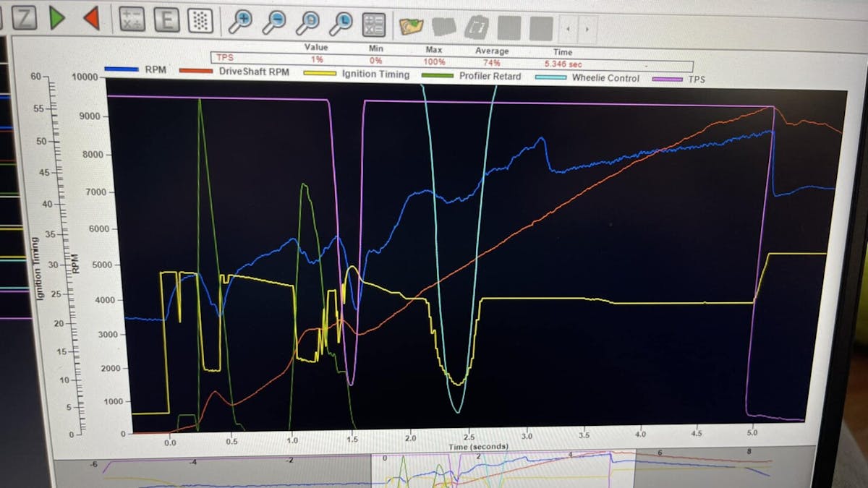
Task: Zoom in using the plus magnifier
Action: click(242, 20)
